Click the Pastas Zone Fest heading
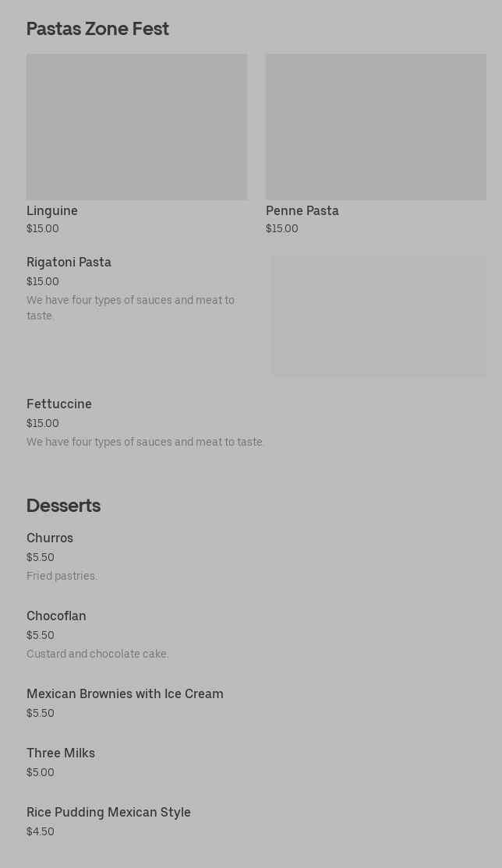This screenshot has width=502, height=868. point(97,29)
